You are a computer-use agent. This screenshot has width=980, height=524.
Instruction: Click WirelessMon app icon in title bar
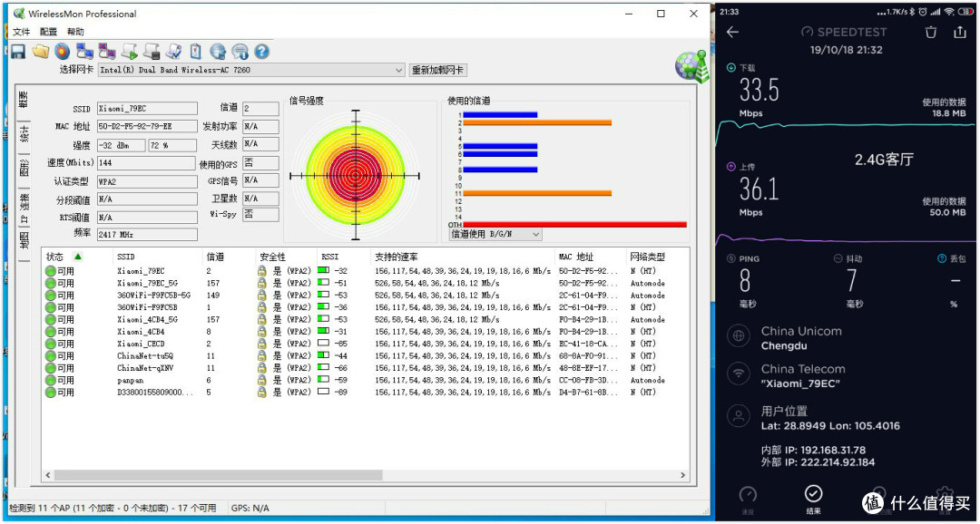click(19, 14)
